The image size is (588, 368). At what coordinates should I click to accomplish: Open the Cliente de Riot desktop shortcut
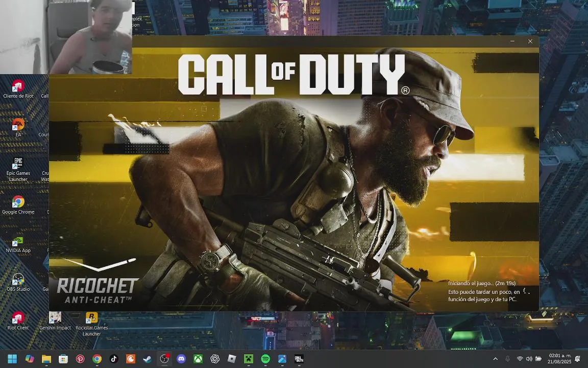[18, 88]
